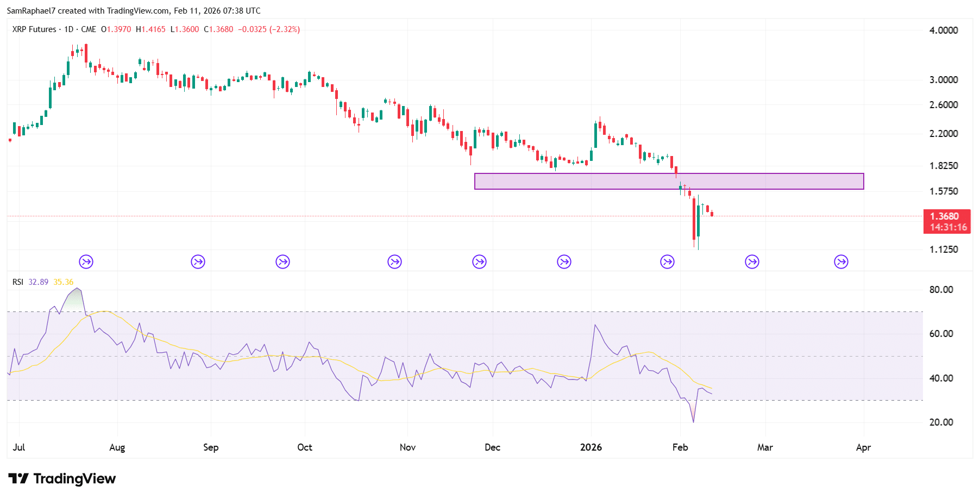Click the 4.0000 price axis label
Viewport: 980px width, 499px height.
coord(943,30)
